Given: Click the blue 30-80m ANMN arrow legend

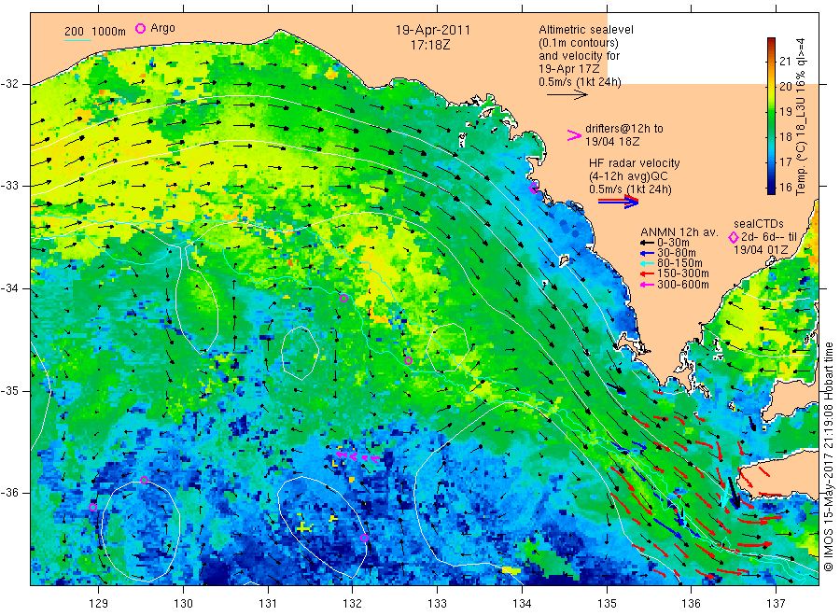Looking at the screenshot, I should (648, 253).
